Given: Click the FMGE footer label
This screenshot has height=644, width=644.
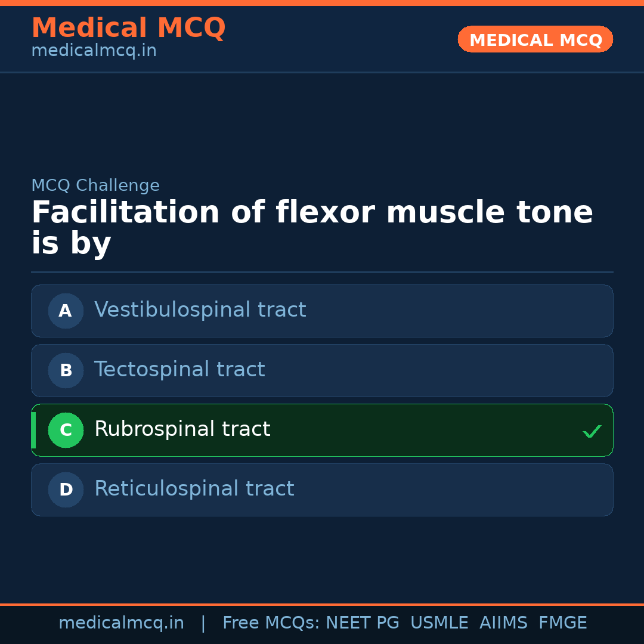Looking at the screenshot, I should click(x=562, y=623).
